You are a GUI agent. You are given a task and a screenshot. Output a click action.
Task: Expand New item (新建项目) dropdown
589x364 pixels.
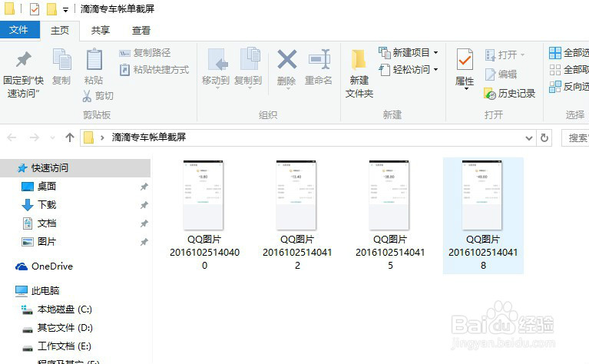435,53
